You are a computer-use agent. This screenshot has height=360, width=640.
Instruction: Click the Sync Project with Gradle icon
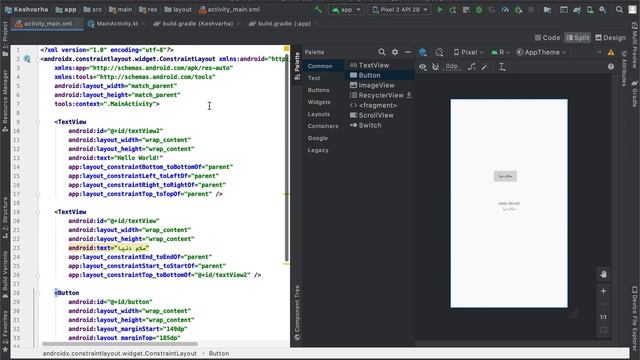click(x=577, y=9)
